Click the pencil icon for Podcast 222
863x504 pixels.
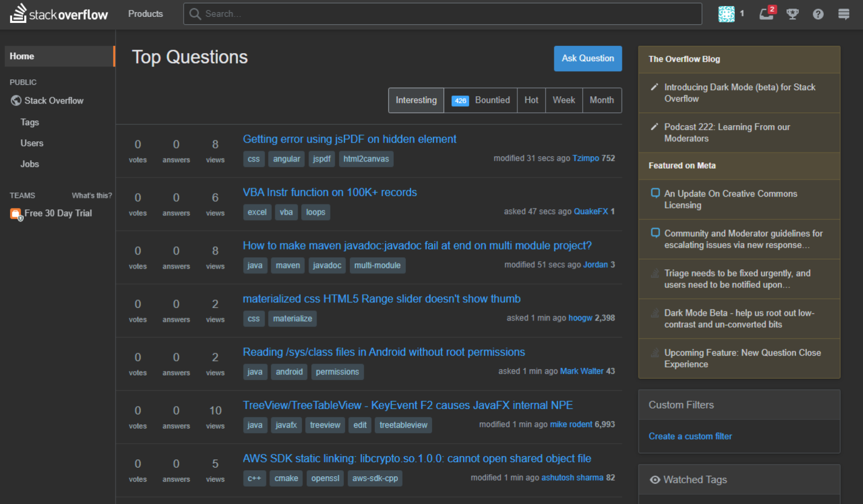click(x=654, y=127)
